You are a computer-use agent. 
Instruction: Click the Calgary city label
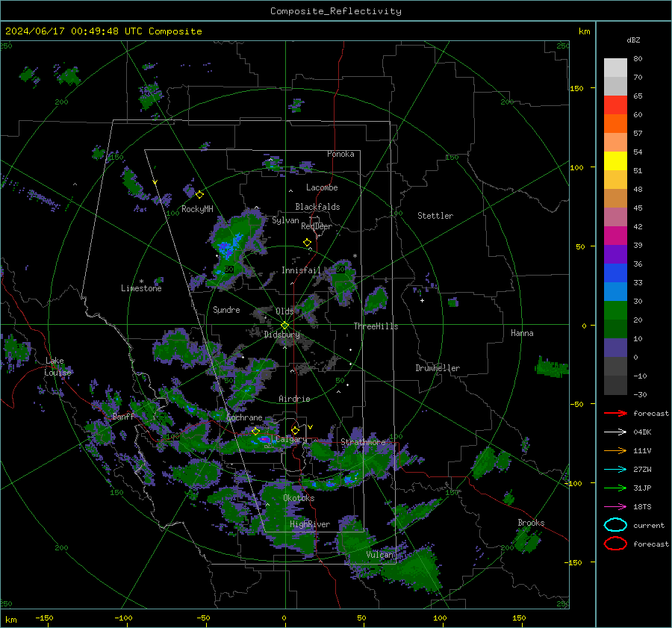[291, 439]
